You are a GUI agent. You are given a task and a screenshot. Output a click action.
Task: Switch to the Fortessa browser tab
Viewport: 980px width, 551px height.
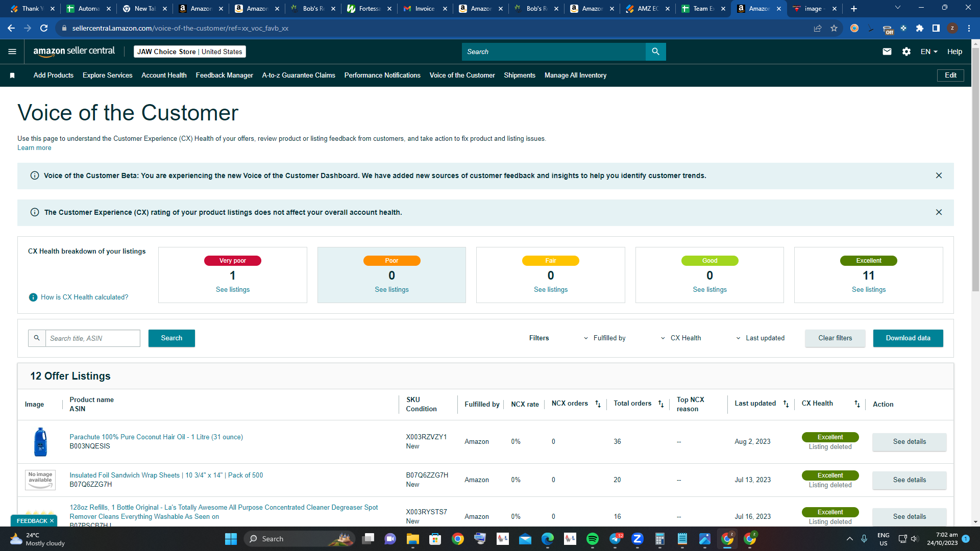coord(369,9)
